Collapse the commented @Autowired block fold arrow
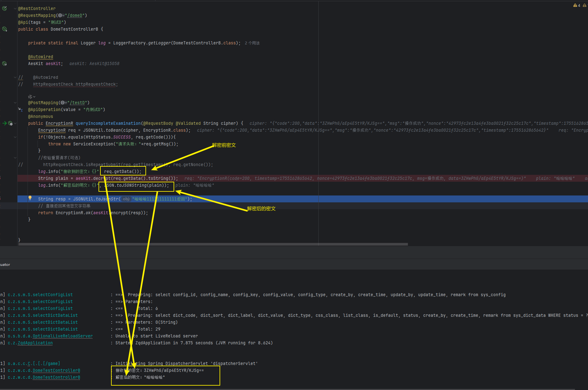This screenshot has width=588, height=390. [15, 77]
